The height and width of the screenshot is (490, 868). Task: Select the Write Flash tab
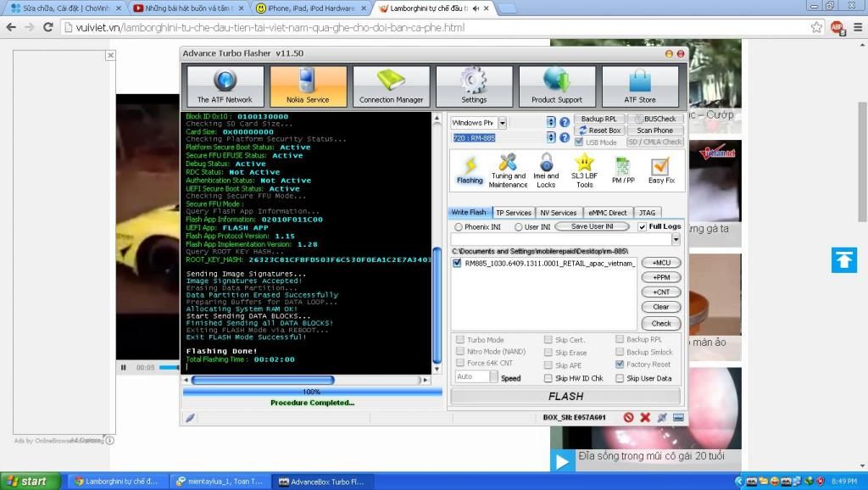469,212
